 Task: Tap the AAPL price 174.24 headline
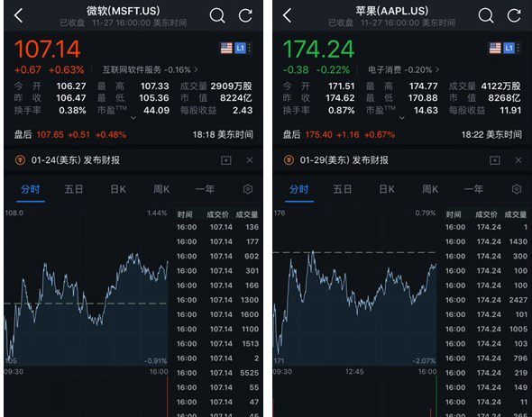click(318, 50)
